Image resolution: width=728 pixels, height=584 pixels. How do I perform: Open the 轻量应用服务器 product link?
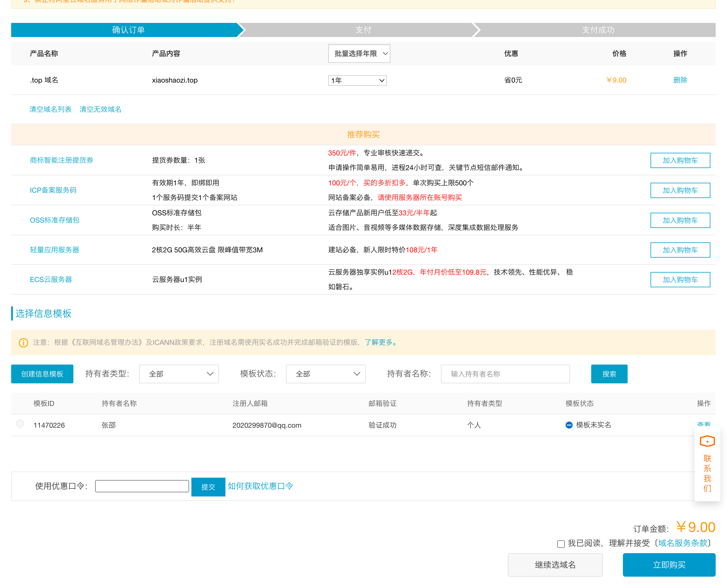tap(54, 250)
